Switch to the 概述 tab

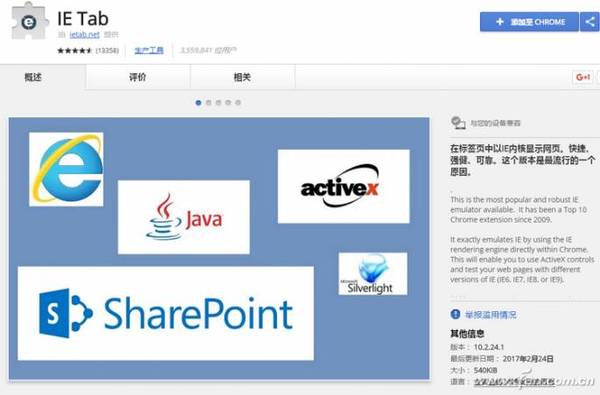click(33, 77)
